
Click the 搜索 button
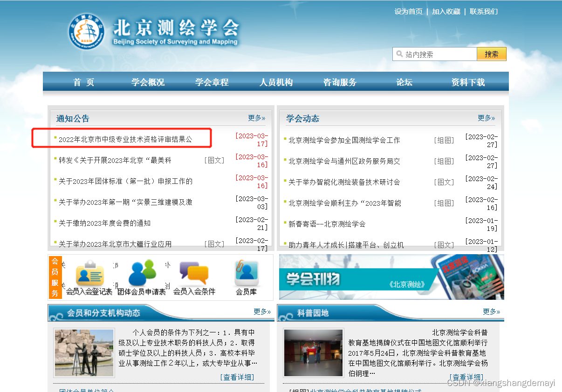tap(492, 54)
